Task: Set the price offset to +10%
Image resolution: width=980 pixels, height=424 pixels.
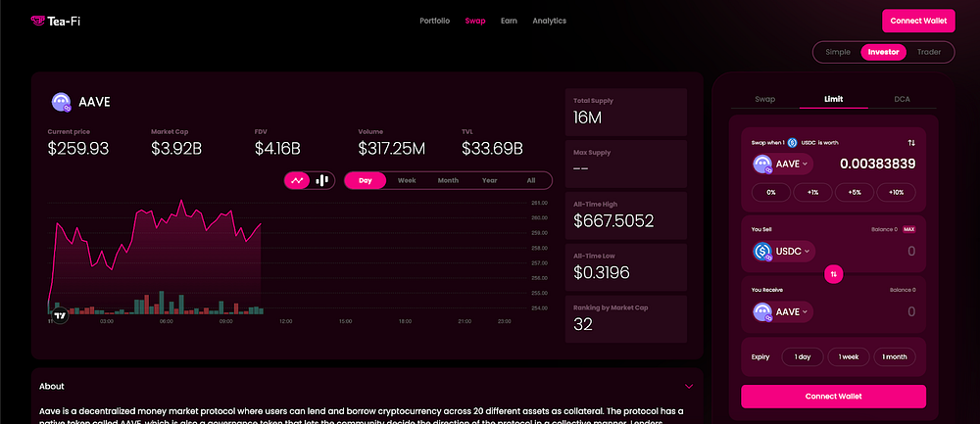Action: (x=897, y=192)
